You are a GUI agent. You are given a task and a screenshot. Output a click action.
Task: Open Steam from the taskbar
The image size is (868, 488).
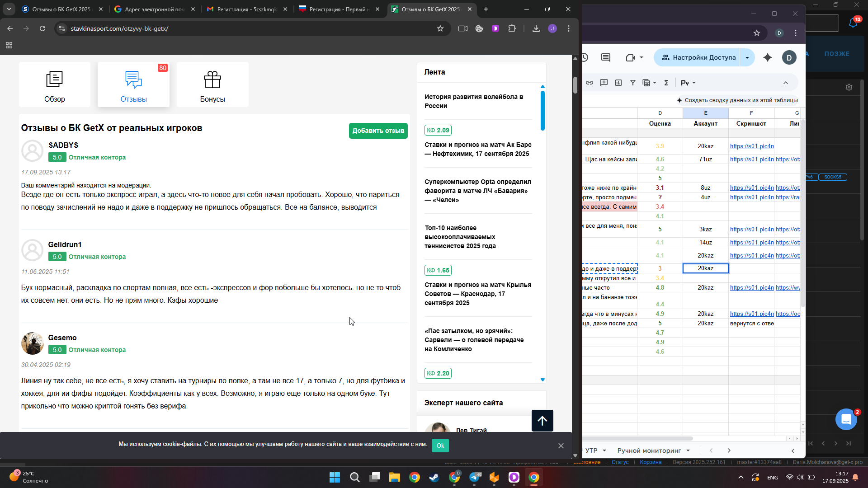pyautogui.click(x=434, y=477)
